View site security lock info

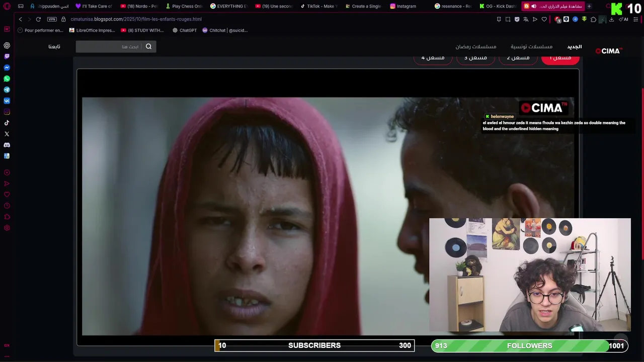(63, 19)
